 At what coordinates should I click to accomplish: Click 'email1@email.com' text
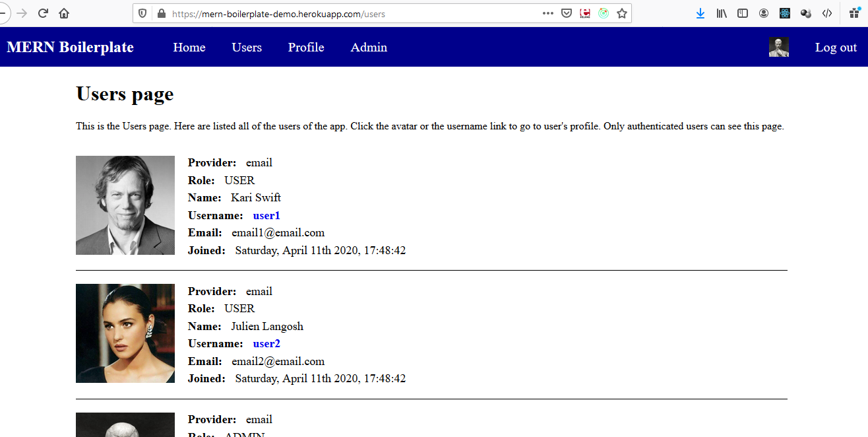point(278,232)
